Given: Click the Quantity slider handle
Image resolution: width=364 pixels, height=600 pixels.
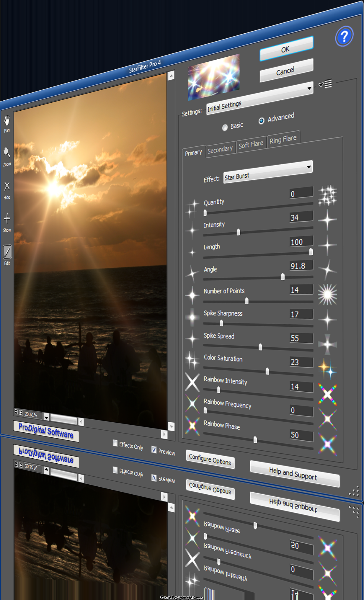Looking at the screenshot, I should (x=205, y=213).
